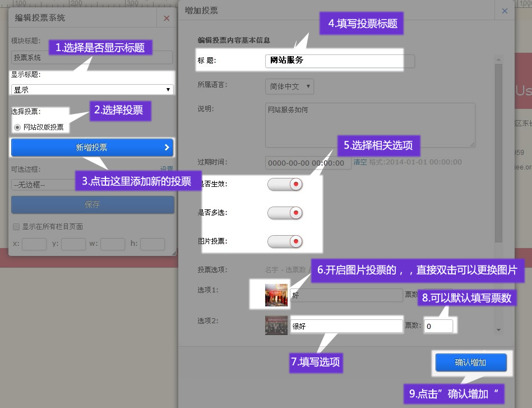Check the 显示在所有栏目页面 checkbox
Viewport: 532px width, 408px height.
[x=16, y=227]
